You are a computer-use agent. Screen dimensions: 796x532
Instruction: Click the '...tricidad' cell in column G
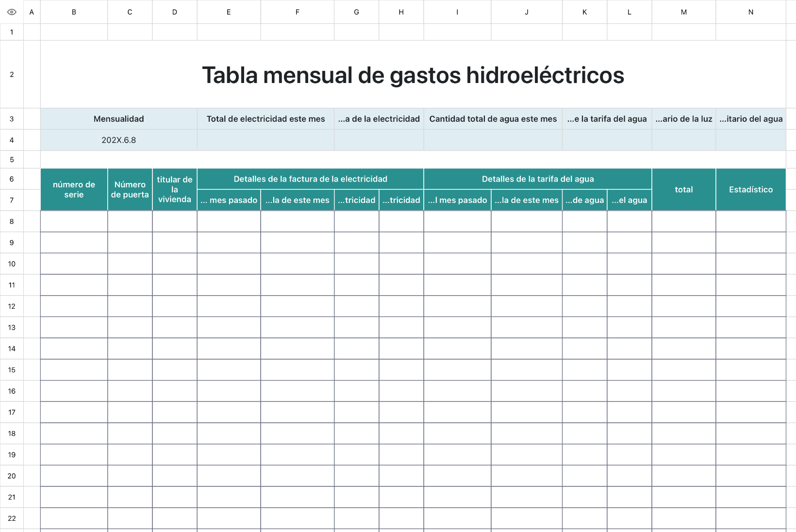pyautogui.click(x=356, y=200)
